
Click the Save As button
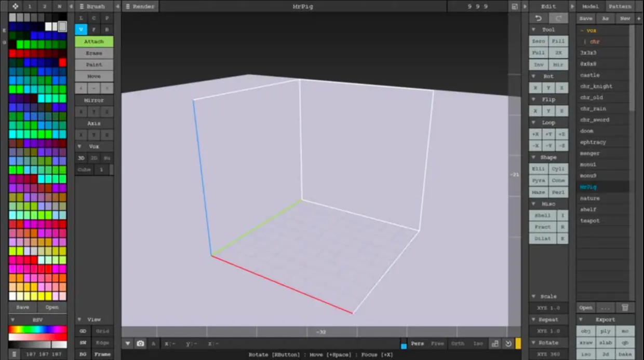[606, 18]
